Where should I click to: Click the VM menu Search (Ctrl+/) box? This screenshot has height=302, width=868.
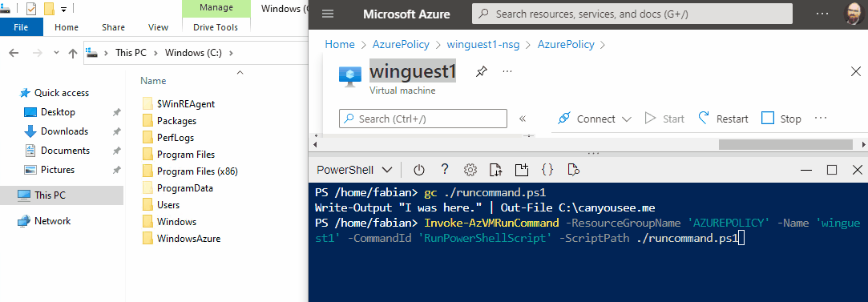[423, 119]
